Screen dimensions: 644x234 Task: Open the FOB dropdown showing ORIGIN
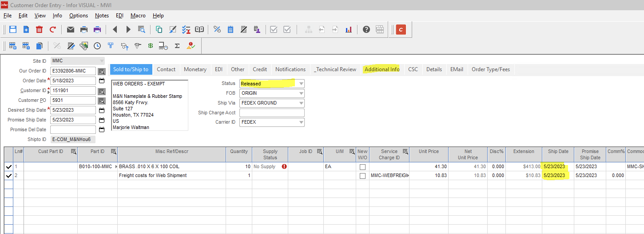click(301, 93)
